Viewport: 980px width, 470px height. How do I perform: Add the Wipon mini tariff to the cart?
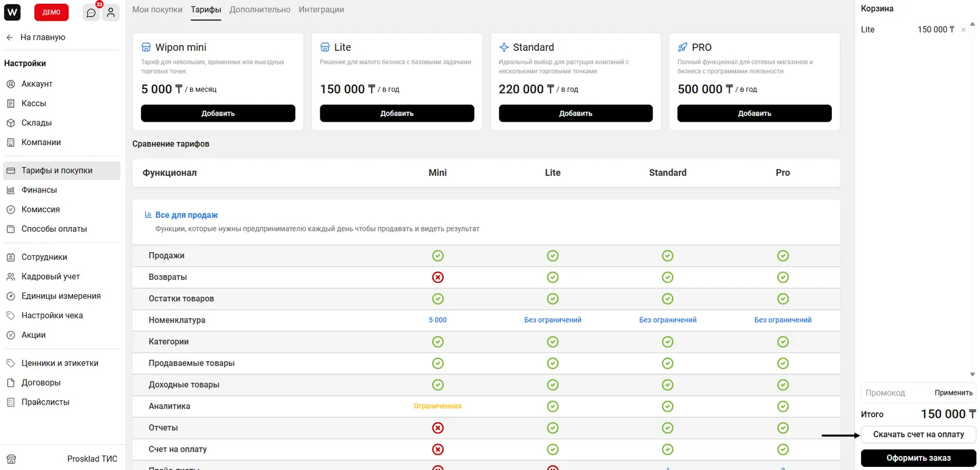(x=217, y=113)
